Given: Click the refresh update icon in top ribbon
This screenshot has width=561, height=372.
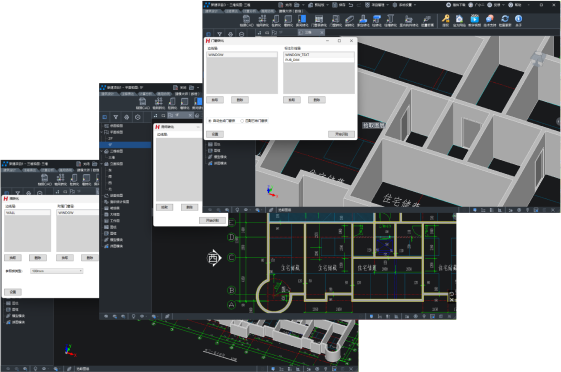Looking at the screenshot, I should 505,19.
